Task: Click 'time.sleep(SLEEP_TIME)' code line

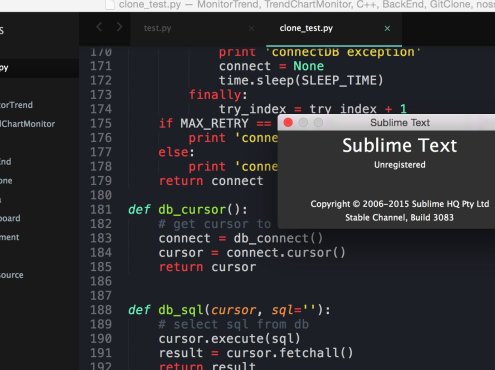Action: (301, 81)
